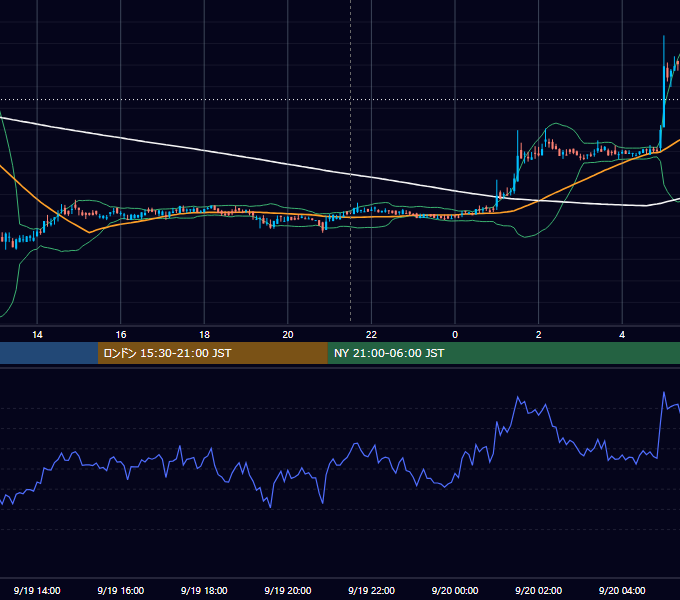Viewport: 680px width, 600px height.
Task: Click the 9/19 16:00 date label
Action: click(121, 590)
